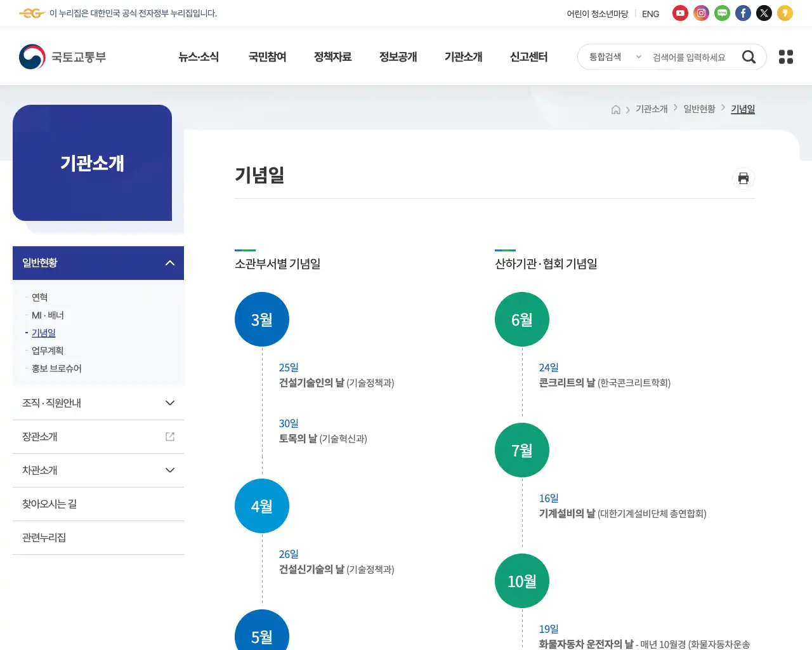Viewport: 812px width, 650px height.
Task: Click the 건설신기술의 날 entry
Action: coord(336,569)
